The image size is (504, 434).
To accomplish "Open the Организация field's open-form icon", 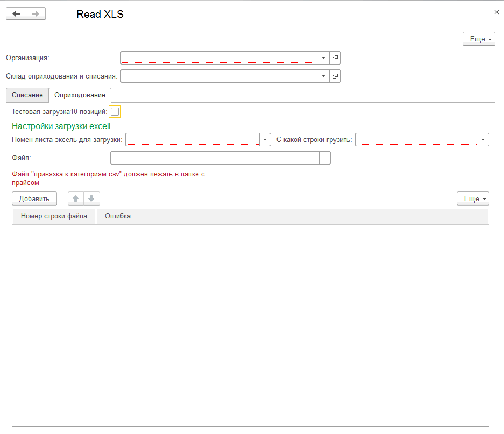I will [335, 58].
